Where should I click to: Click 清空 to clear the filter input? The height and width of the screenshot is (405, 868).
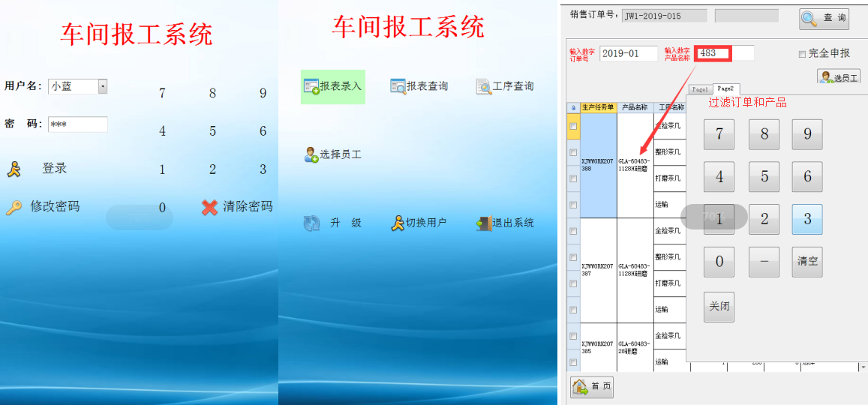[x=807, y=262]
